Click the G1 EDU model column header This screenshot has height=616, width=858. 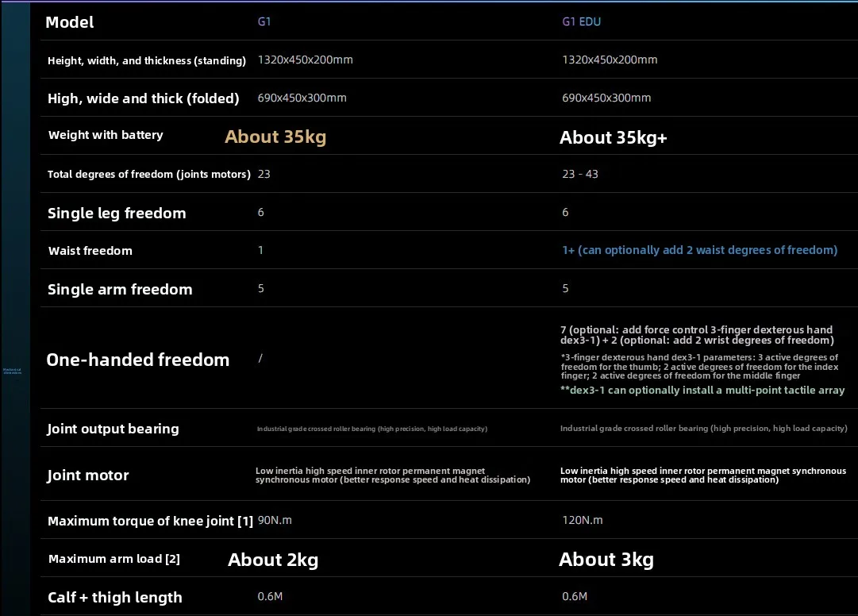581,22
